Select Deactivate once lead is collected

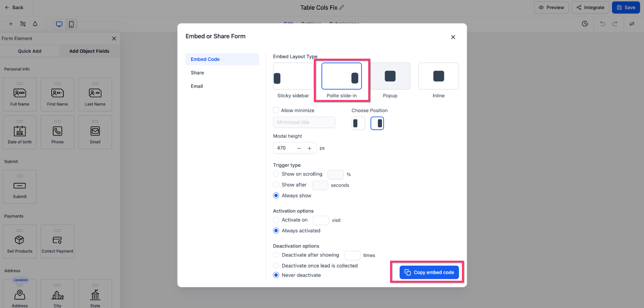[x=276, y=266]
